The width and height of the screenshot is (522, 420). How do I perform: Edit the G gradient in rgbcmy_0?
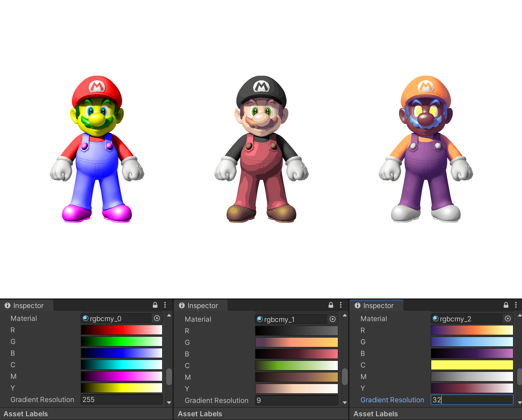(x=122, y=341)
